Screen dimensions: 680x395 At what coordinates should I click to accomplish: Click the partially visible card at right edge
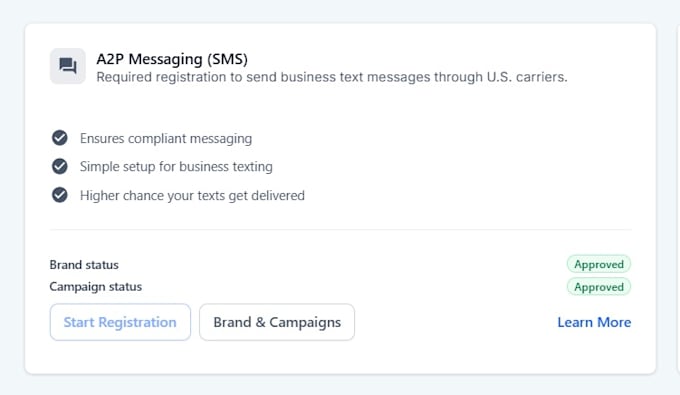[x=678, y=199]
